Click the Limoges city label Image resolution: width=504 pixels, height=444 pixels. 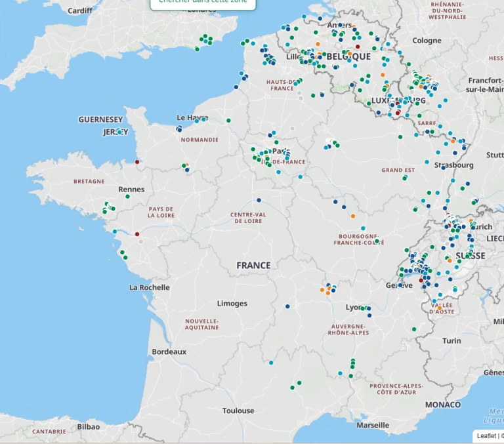232,303
